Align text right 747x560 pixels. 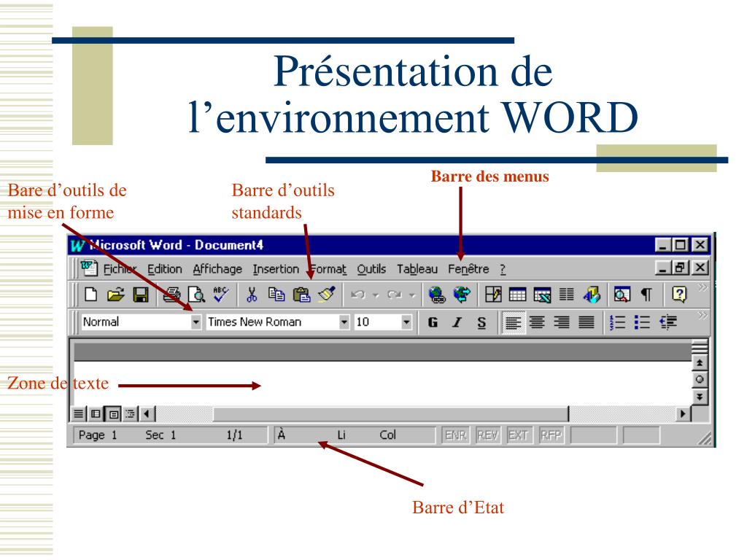(562, 322)
